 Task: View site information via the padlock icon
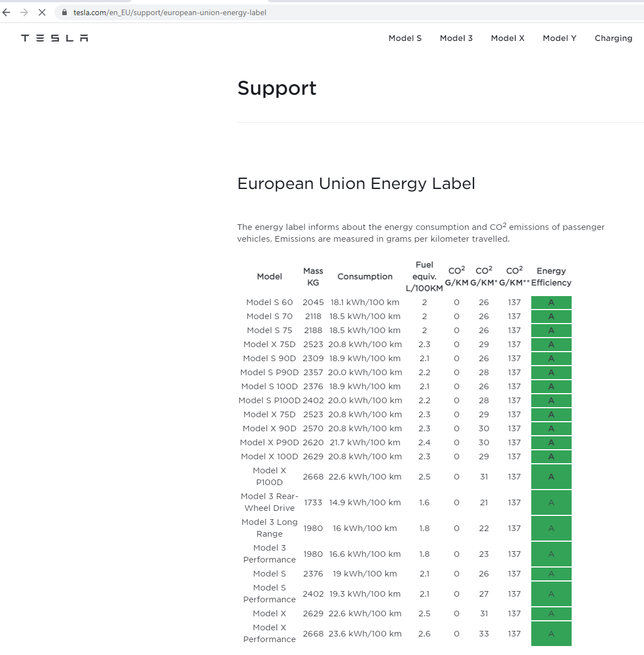click(x=65, y=12)
